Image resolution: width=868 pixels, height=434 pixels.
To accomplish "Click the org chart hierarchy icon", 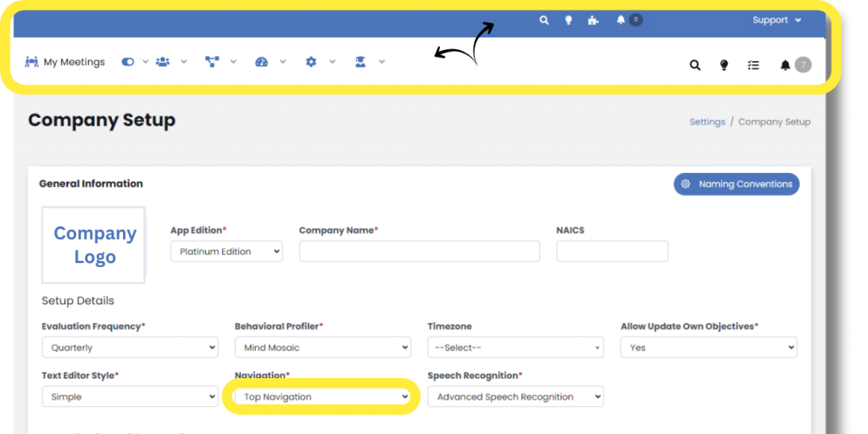I will (212, 62).
